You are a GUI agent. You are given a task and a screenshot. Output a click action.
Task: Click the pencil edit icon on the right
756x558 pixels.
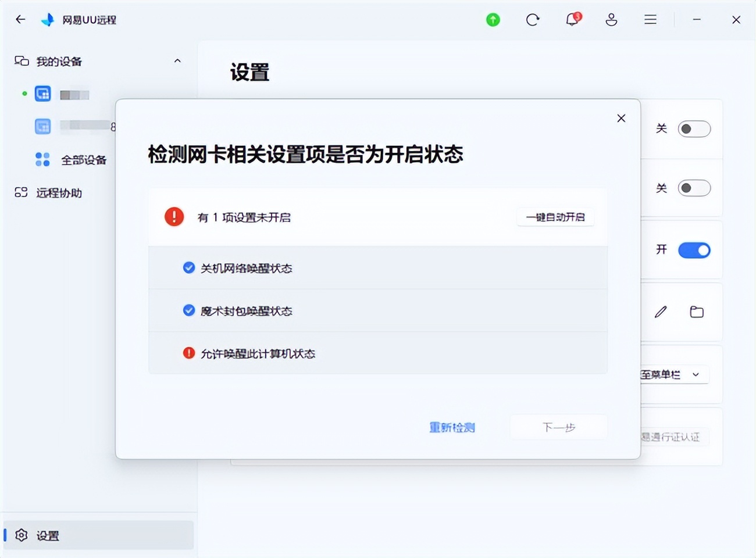point(660,312)
